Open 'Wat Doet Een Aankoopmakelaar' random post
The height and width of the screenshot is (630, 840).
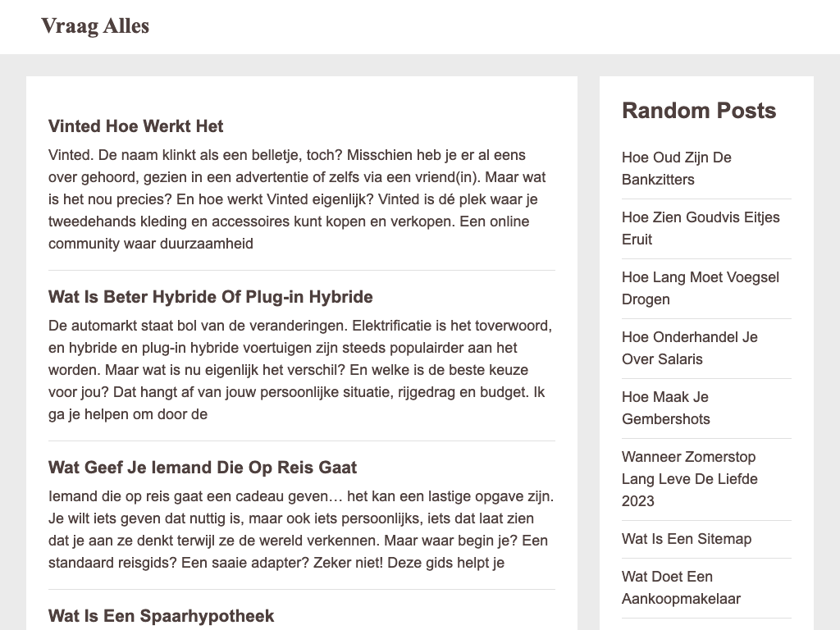681,587
